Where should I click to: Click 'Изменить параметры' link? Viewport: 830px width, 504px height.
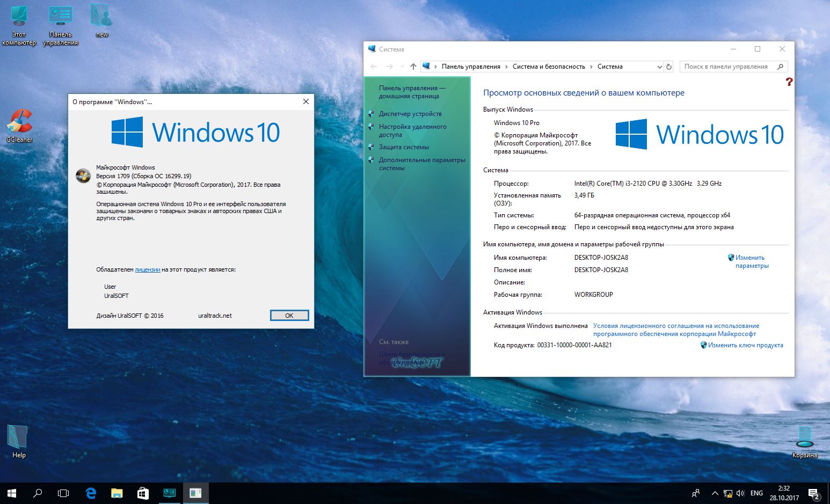tap(752, 261)
